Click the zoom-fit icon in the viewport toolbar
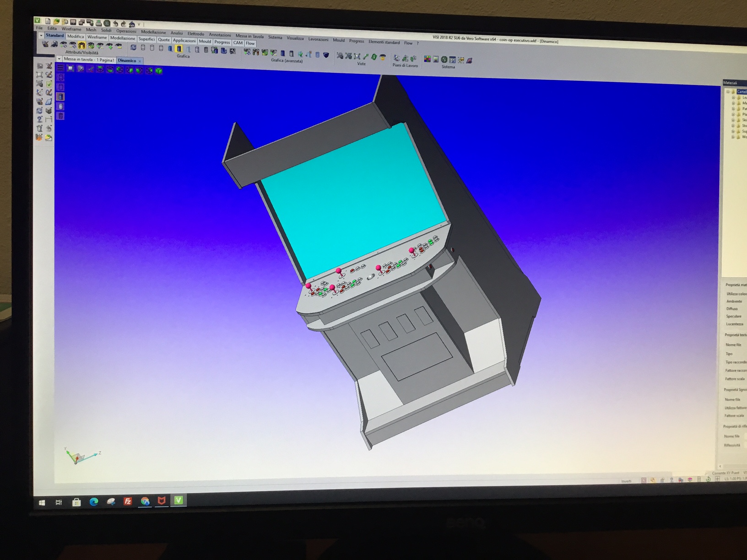This screenshot has height=560, width=747. (x=70, y=68)
